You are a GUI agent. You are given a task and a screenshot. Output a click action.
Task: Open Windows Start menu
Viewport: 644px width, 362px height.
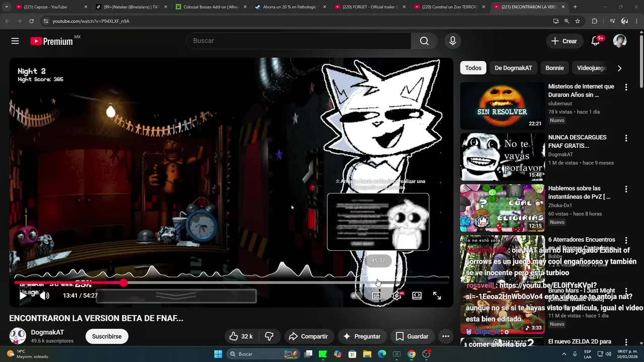(218, 354)
